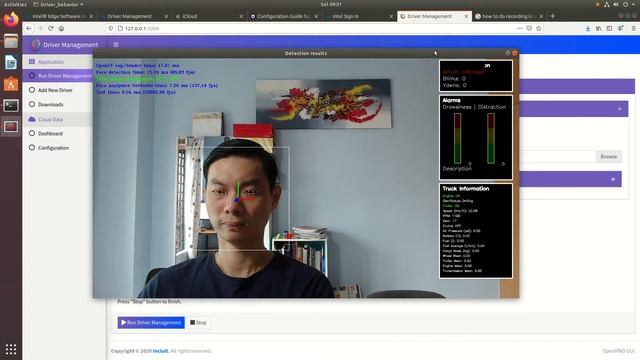Image resolution: width=640 pixels, height=360 pixels.
Task: Click the Blinks: 0 counter text
Action: coord(454,78)
